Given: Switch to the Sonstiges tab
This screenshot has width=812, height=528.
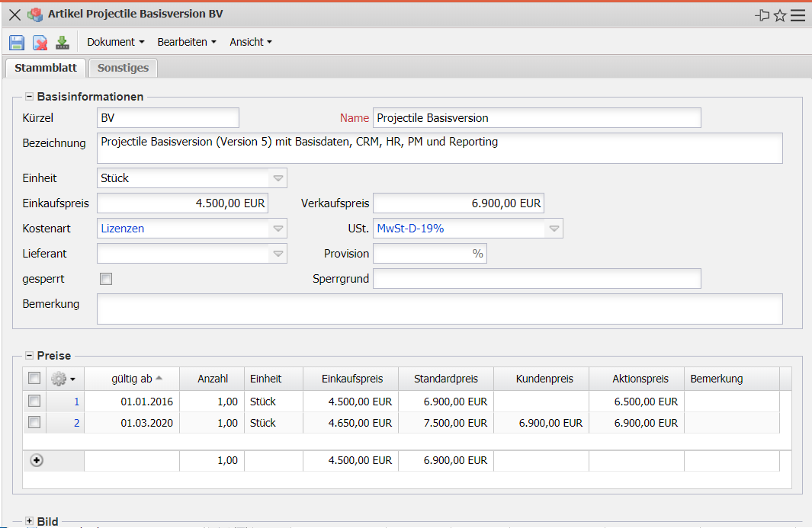Looking at the screenshot, I should [123, 68].
